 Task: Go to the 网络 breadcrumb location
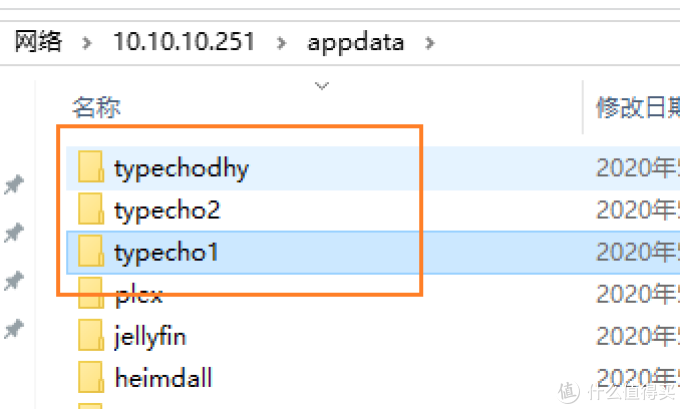pos(38,42)
